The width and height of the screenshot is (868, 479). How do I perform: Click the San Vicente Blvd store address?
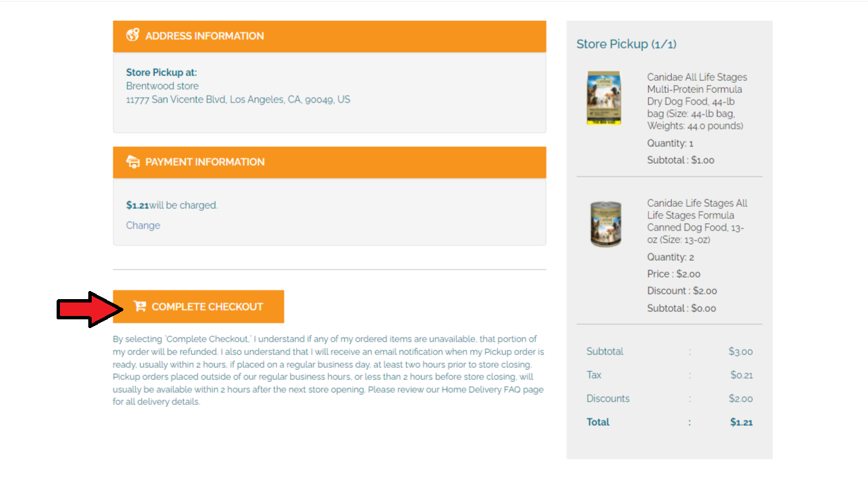238,100
